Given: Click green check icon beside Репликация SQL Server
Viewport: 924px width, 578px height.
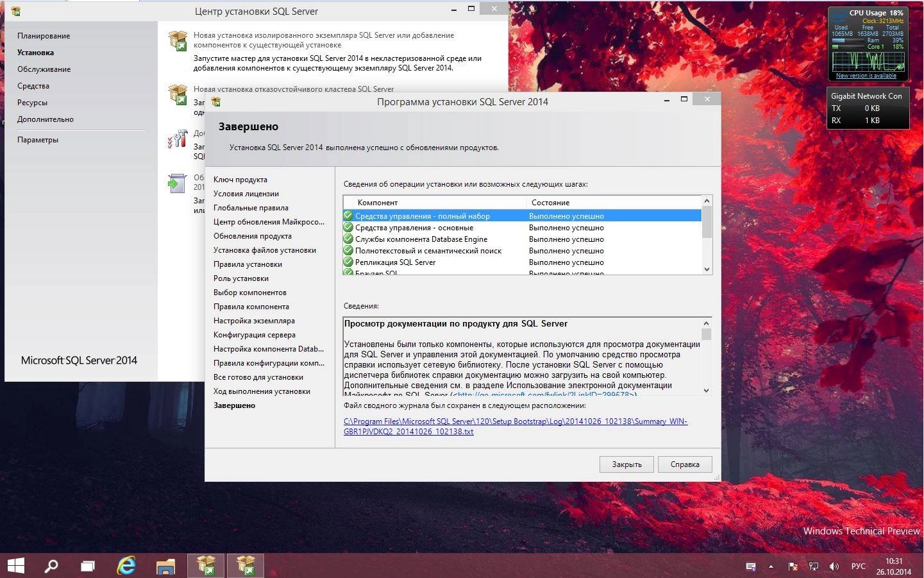Looking at the screenshot, I should pos(348,262).
